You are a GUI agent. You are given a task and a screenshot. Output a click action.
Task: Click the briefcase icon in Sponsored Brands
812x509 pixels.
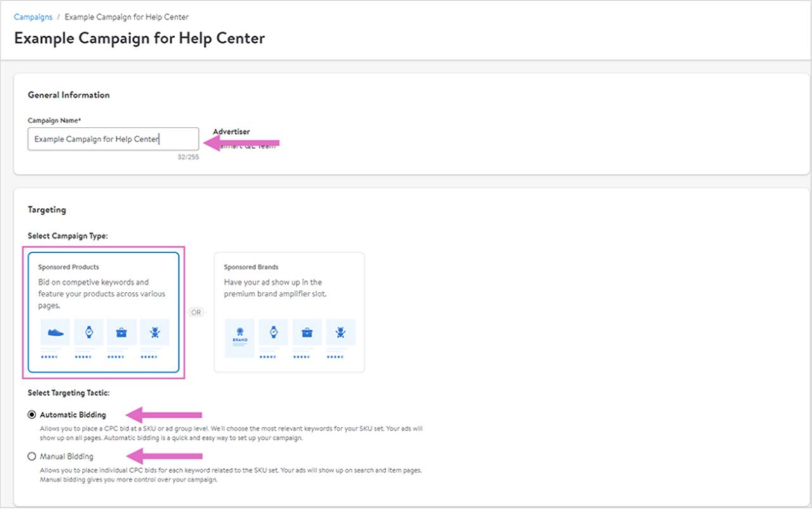307,331
